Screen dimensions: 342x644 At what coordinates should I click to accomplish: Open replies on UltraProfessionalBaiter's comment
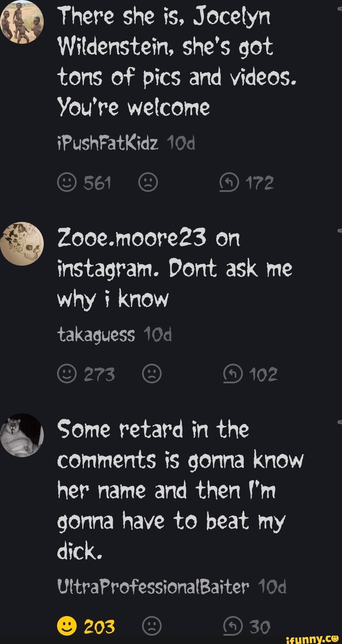232,626
